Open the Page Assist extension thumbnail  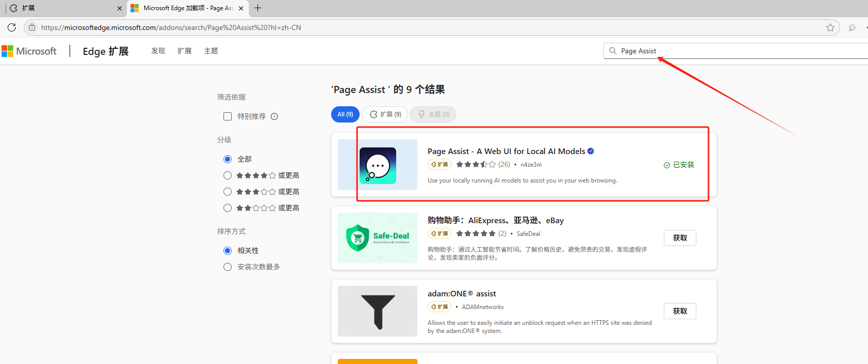377,165
